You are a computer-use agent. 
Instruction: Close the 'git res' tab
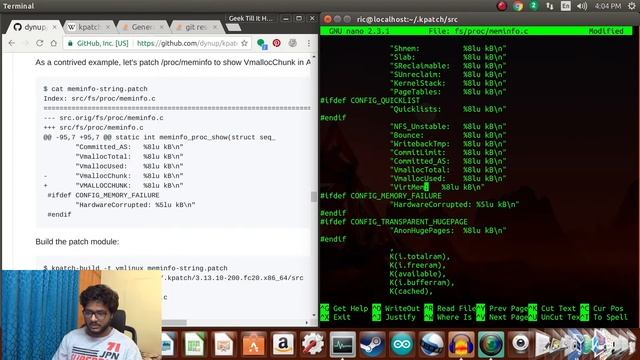[x=215, y=27]
